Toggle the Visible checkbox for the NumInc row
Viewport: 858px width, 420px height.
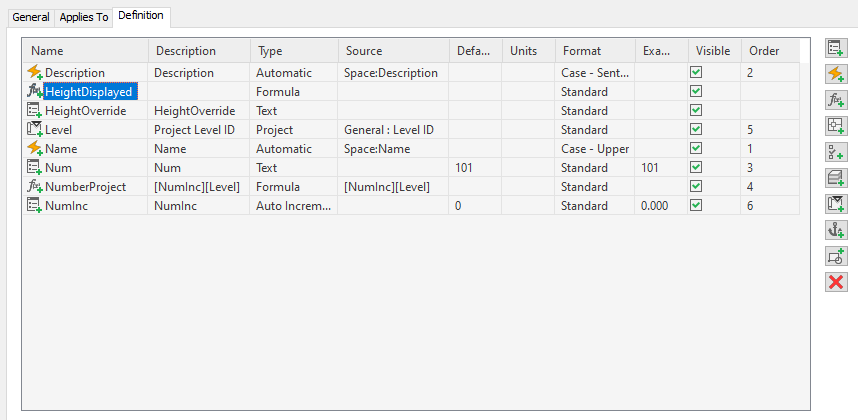[696, 206]
